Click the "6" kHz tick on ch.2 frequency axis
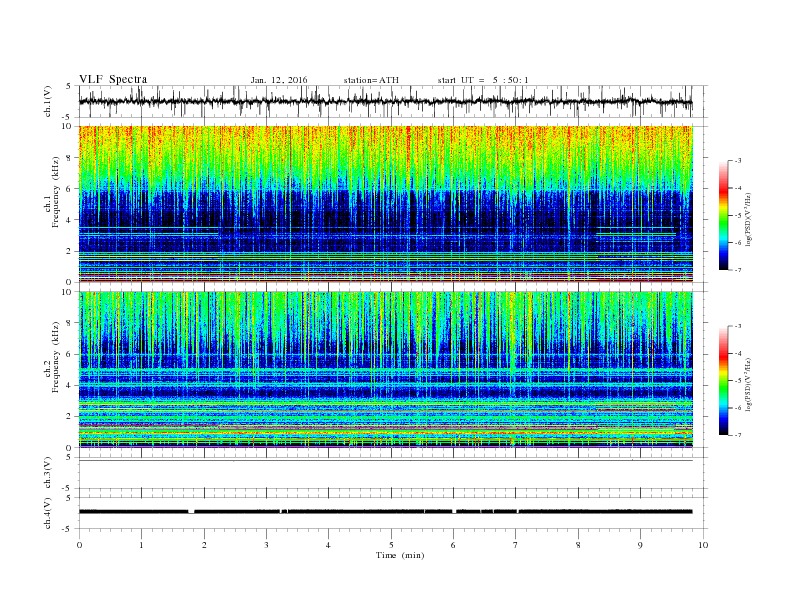 70,354
